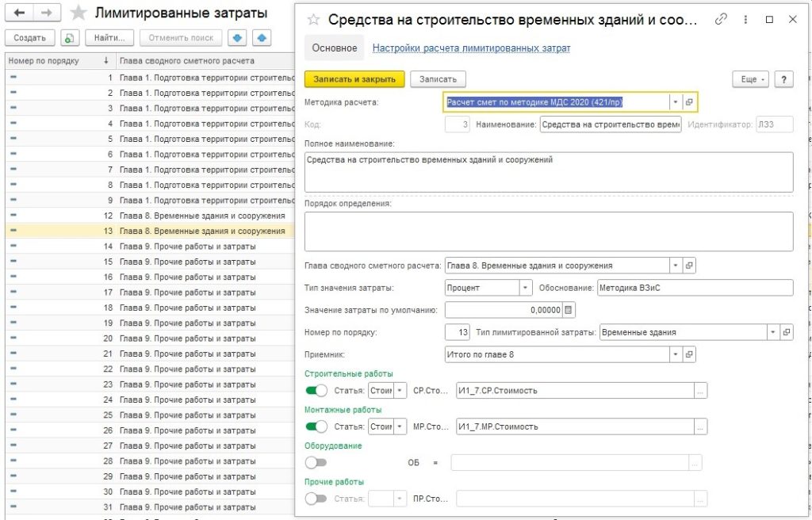Switch to the Основное tab
The height and width of the screenshot is (520, 812).
[x=334, y=48]
